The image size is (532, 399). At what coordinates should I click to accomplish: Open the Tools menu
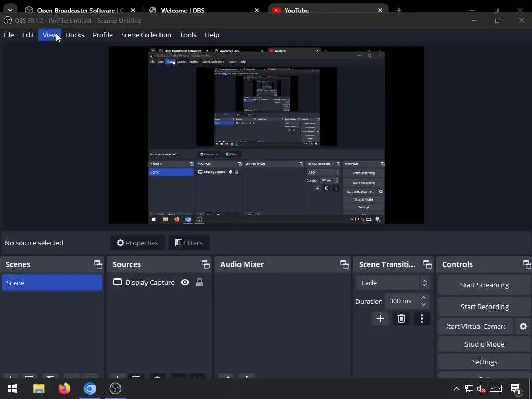tap(188, 35)
